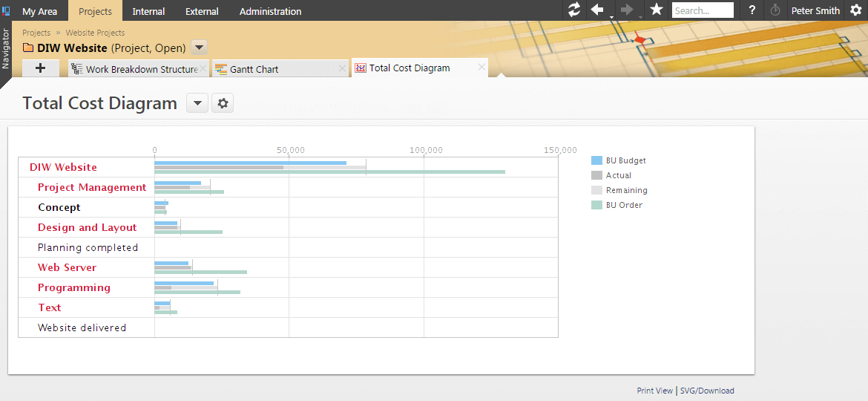Add a new tab with the plus button
Image resolution: width=868 pixels, height=401 pixels.
[x=40, y=68]
